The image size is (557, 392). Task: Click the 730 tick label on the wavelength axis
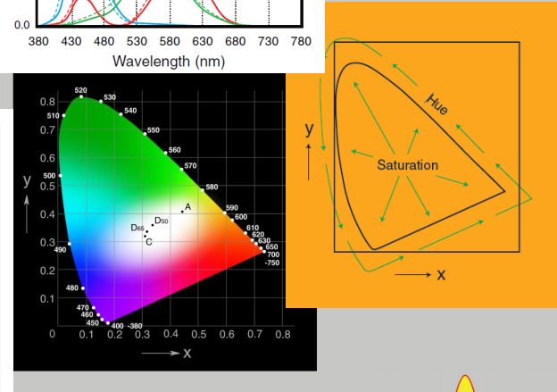point(268,42)
